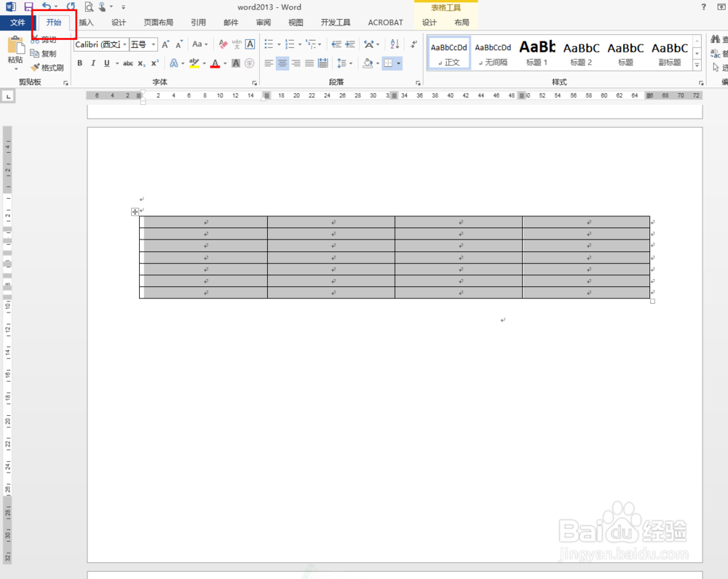Grow the font size
Viewport: 728px width, 579px height.
tap(165, 44)
